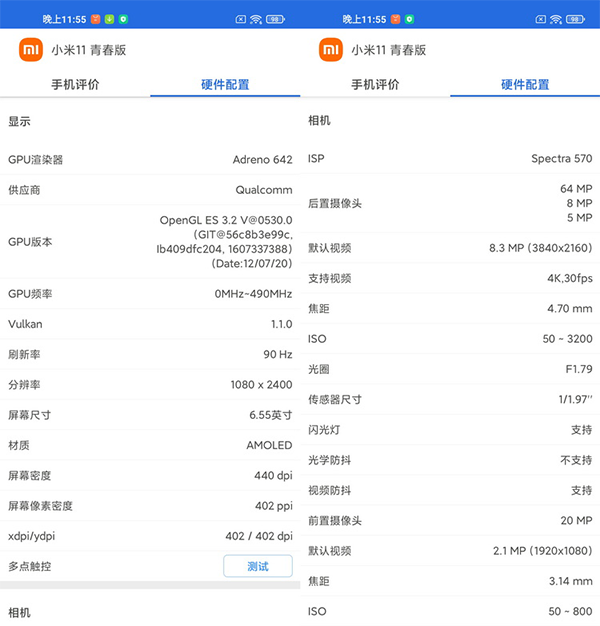Tap the Wi-Fi icon in right status bar
600x626 pixels.
click(x=557, y=19)
